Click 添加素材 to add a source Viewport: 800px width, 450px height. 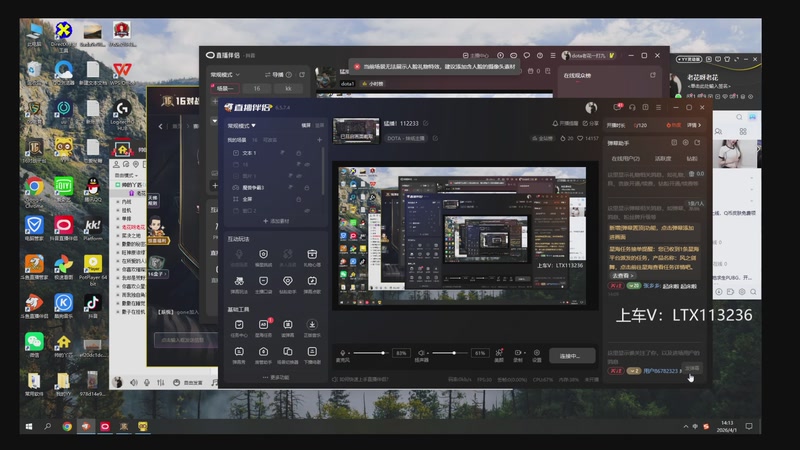(276, 221)
